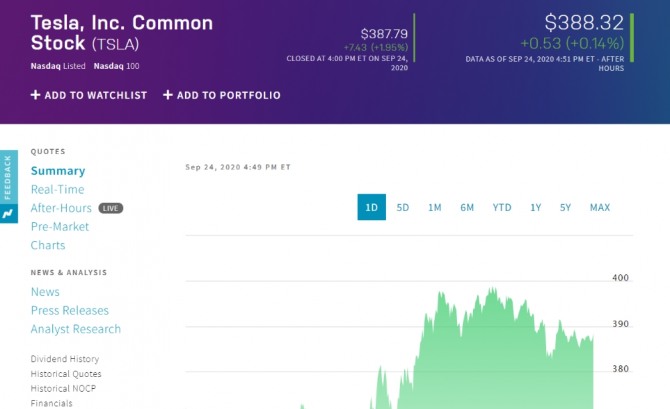670x409 pixels.
Task: Show the 1M chart range
Action: click(434, 207)
